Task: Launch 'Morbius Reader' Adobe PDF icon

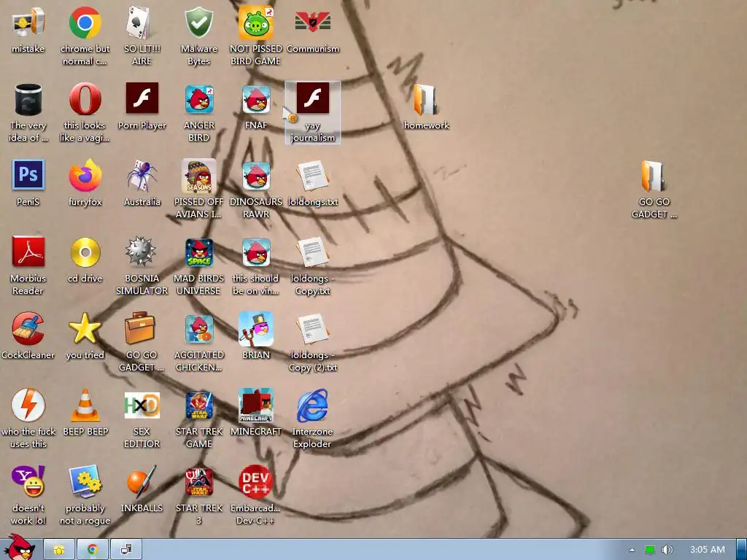Action: click(28, 252)
